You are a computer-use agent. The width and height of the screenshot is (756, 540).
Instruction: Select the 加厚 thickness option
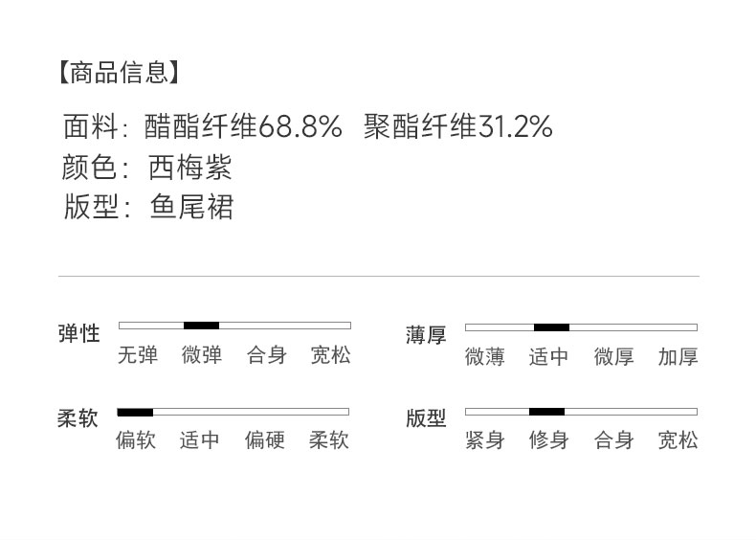point(678,357)
